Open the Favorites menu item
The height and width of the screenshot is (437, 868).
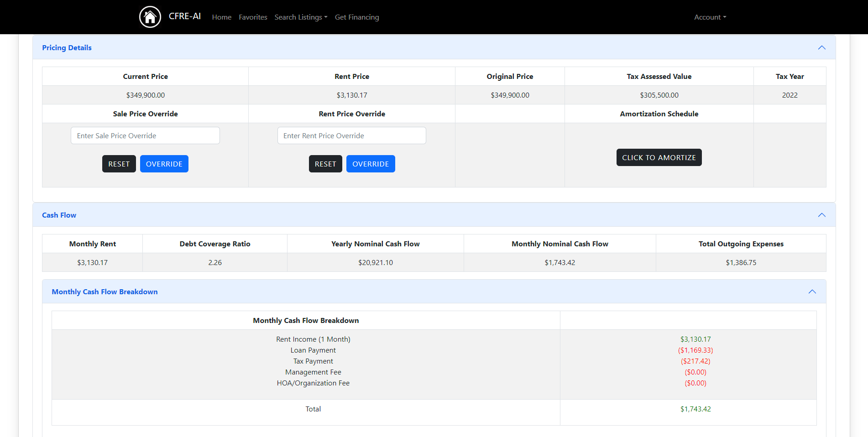point(253,17)
